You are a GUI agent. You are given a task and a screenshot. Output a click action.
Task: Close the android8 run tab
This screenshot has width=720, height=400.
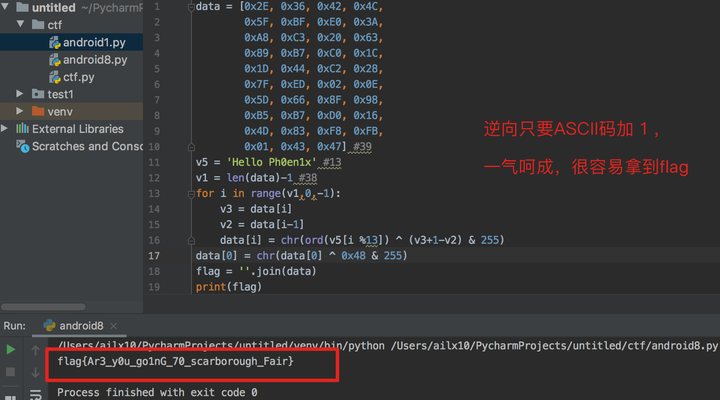(113, 326)
